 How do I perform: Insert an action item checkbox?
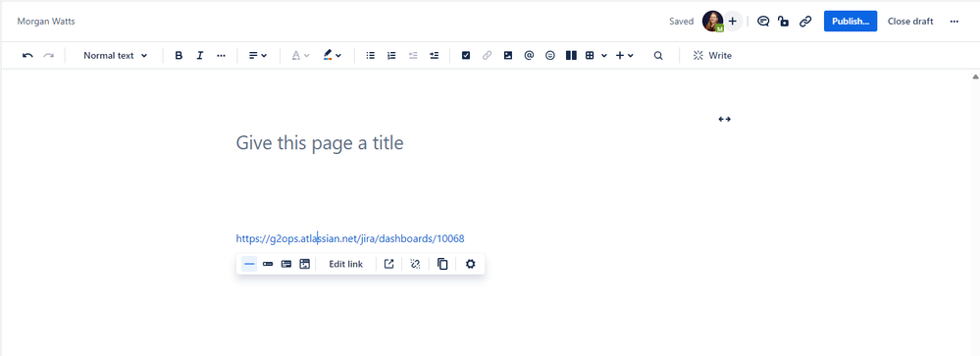pos(466,56)
